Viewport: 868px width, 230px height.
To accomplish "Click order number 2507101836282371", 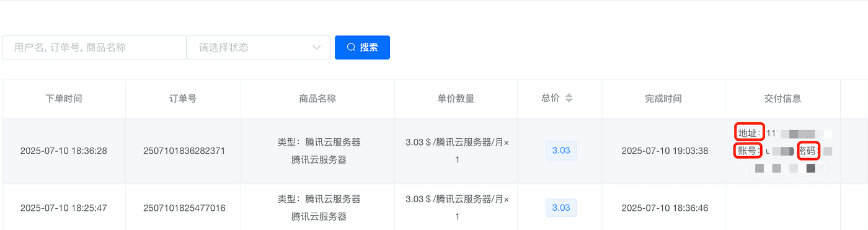I will pos(184,151).
